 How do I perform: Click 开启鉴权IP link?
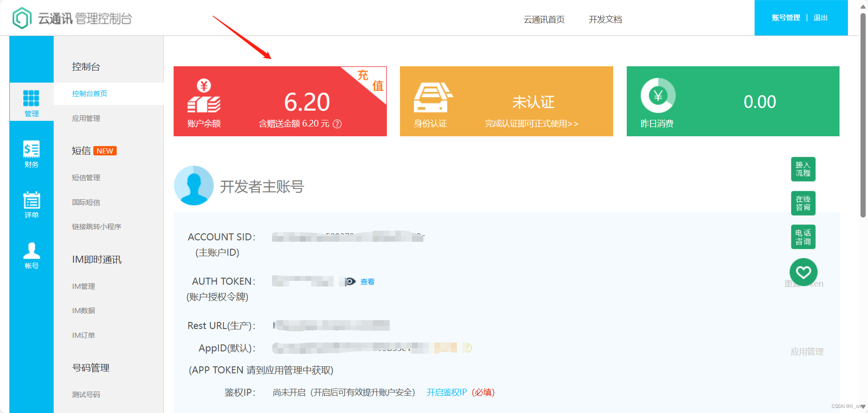pyautogui.click(x=447, y=392)
